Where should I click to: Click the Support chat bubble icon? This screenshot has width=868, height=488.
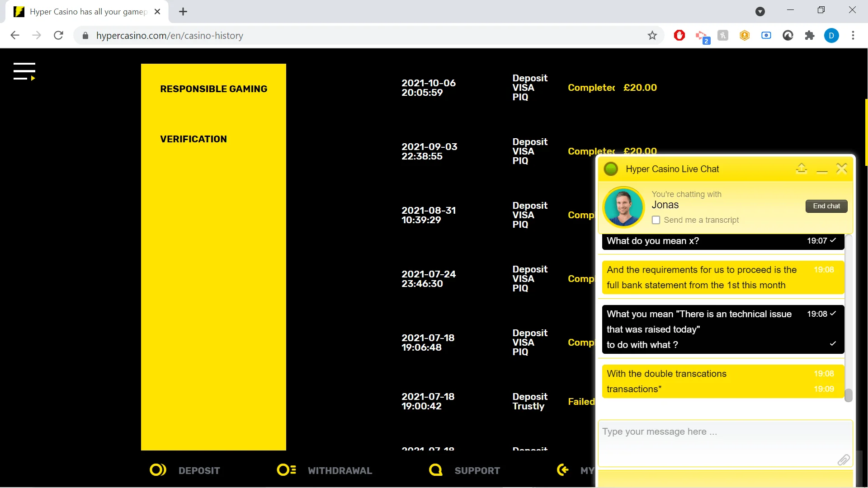tap(436, 470)
